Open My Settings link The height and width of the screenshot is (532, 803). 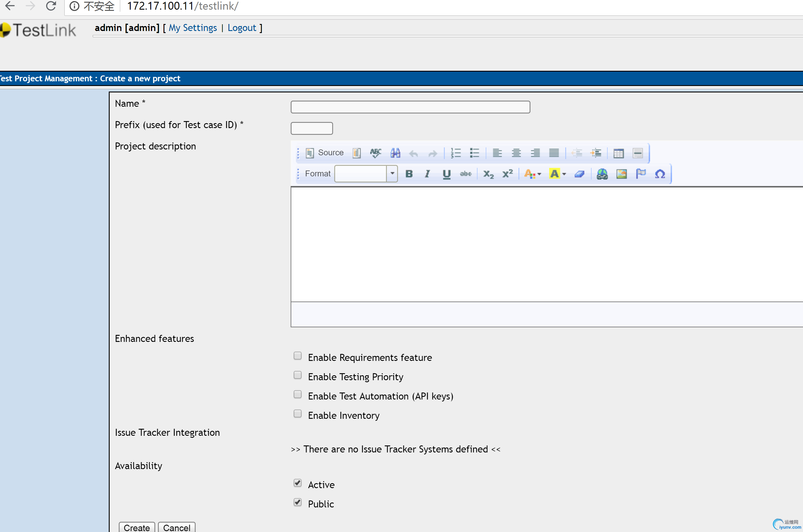point(193,28)
